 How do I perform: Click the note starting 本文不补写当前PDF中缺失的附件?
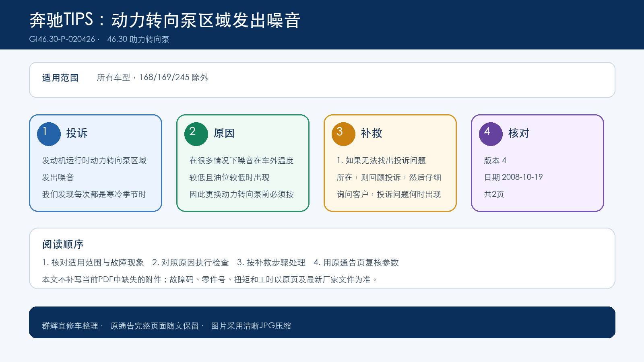click(x=210, y=280)
